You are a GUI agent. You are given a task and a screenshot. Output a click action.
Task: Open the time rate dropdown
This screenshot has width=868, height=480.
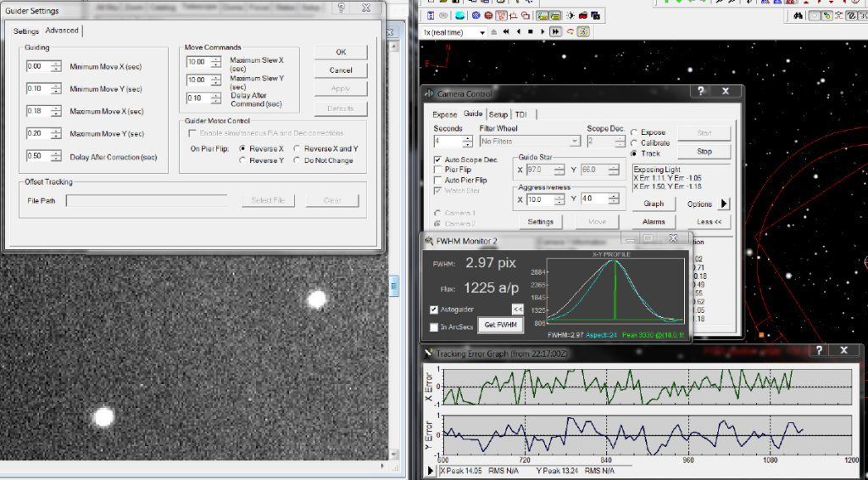pos(481,32)
